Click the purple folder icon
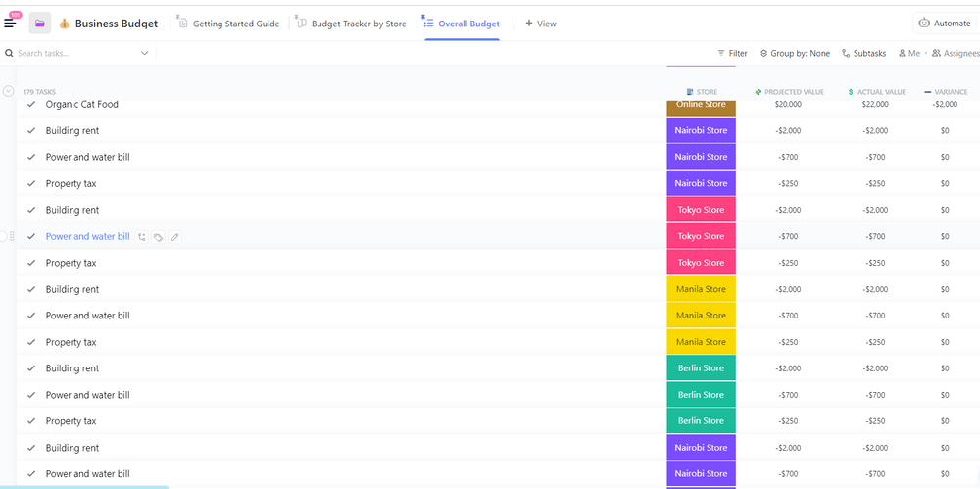This screenshot has height=489, width=980. tap(40, 24)
